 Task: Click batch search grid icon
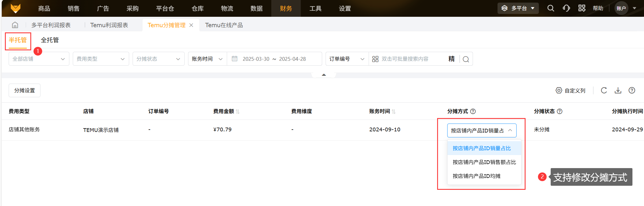(x=375, y=59)
